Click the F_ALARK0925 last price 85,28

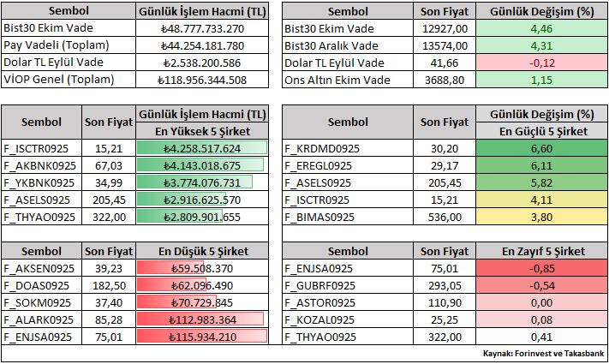[108, 319]
